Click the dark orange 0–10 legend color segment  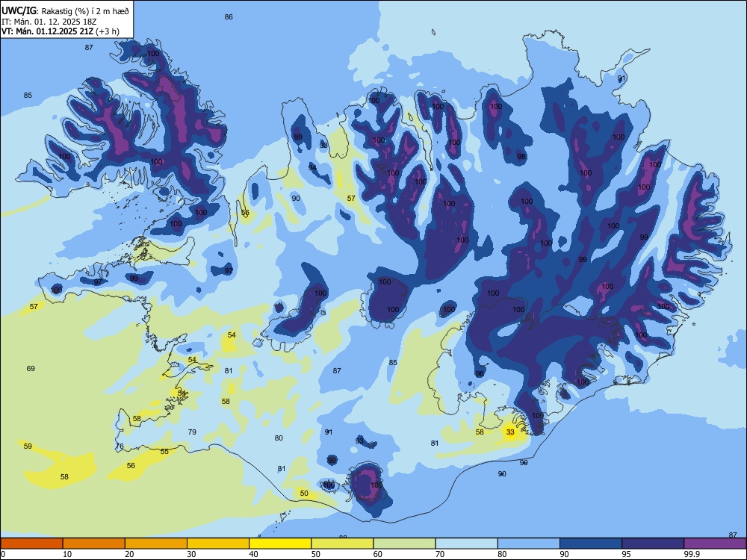click(x=31, y=544)
